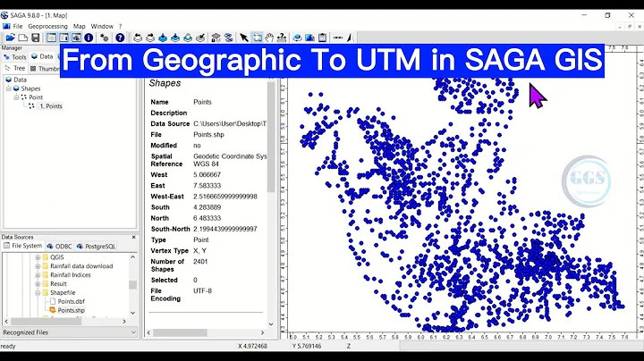The image size is (644, 361).
Task: Click the properties panel scroll-down arrow
Action: 271,324
